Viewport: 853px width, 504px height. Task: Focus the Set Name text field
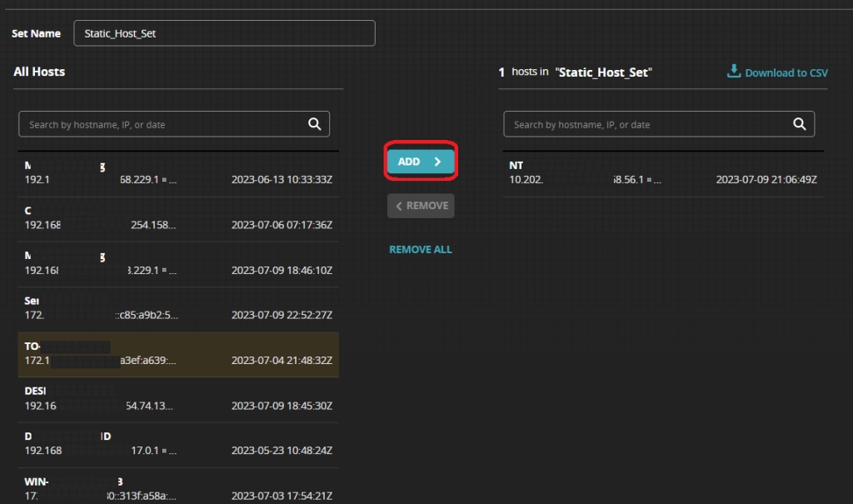click(224, 33)
